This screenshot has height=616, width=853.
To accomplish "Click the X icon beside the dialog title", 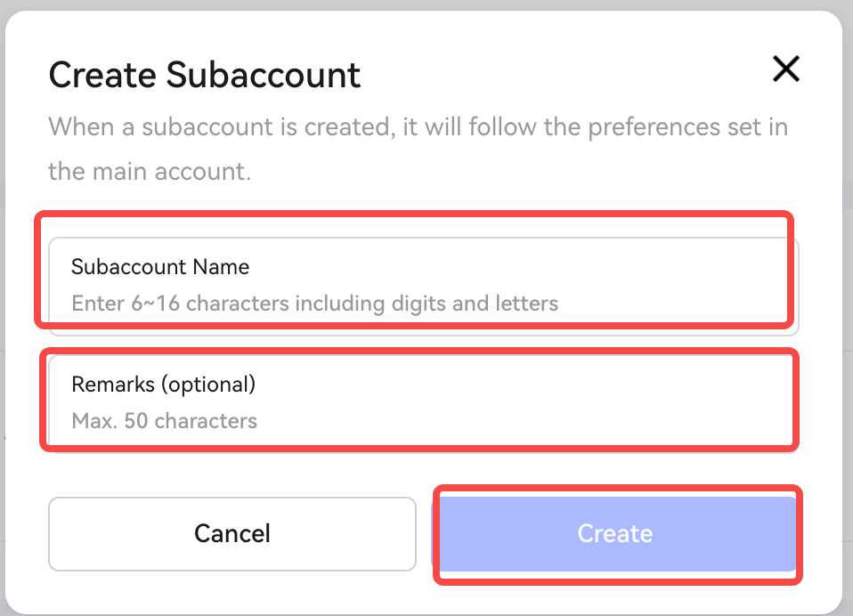I will pos(785,69).
